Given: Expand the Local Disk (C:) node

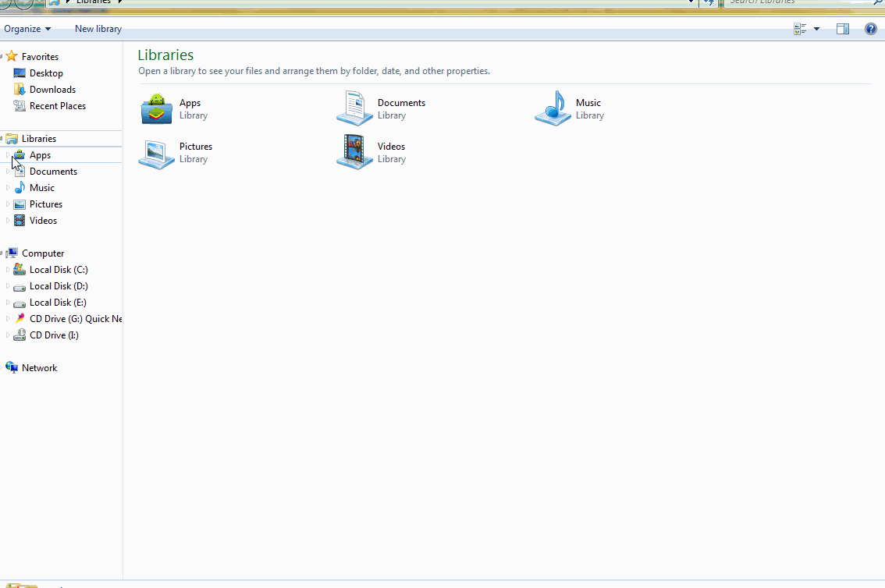Looking at the screenshot, I should click(8, 270).
